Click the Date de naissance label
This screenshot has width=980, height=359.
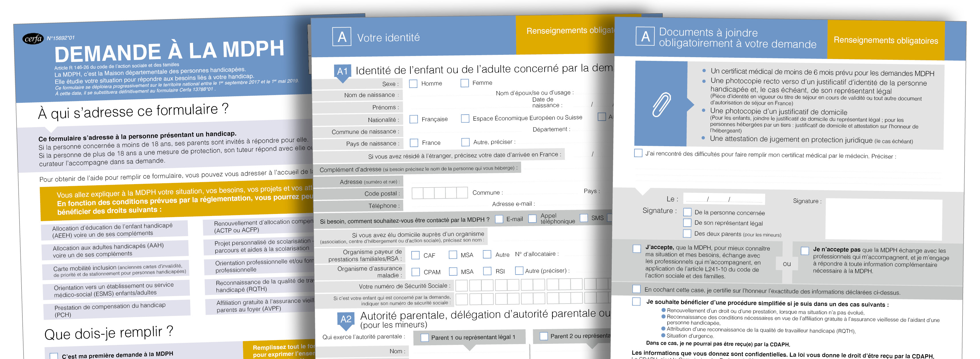pos(547,102)
